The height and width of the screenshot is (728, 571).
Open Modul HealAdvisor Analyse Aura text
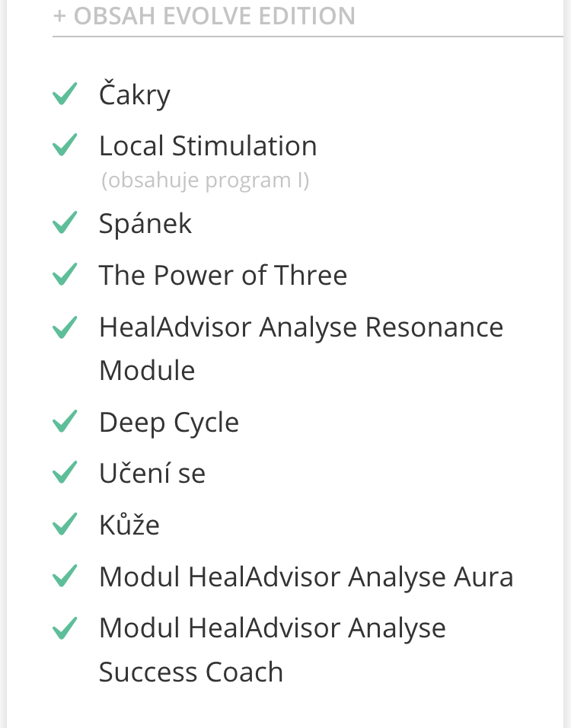point(306,577)
